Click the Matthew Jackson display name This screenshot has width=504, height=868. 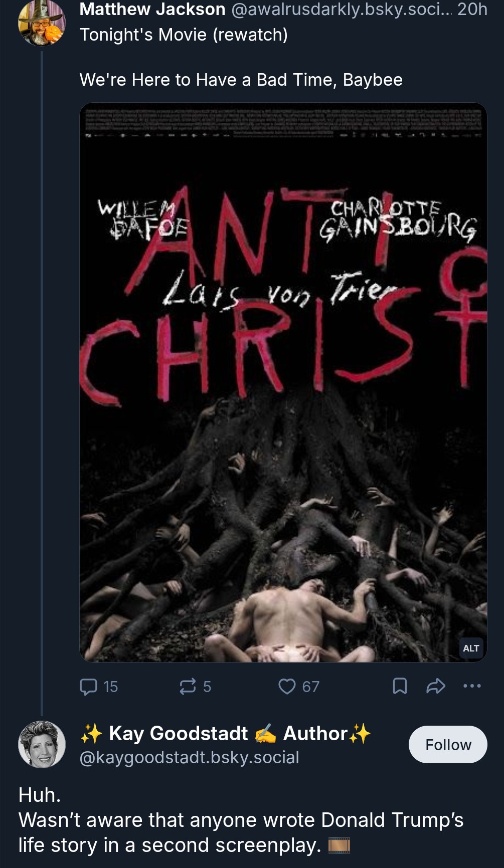point(152,9)
